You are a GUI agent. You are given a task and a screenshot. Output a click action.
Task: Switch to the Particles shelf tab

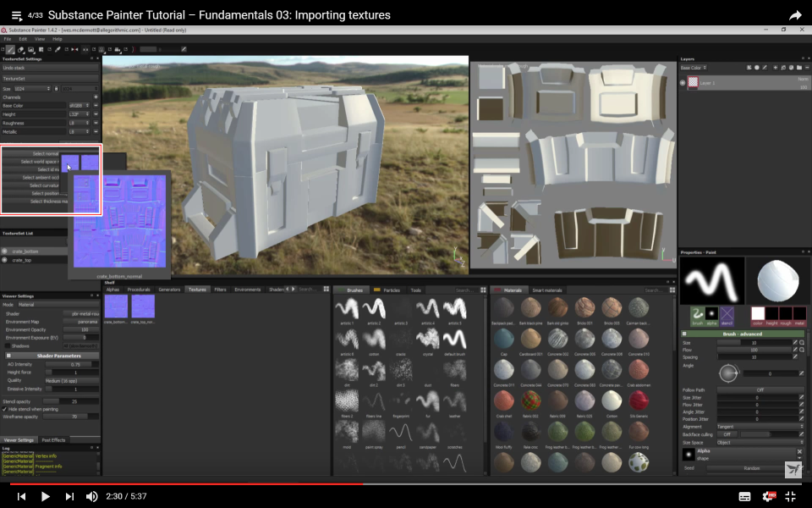point(387,290)
